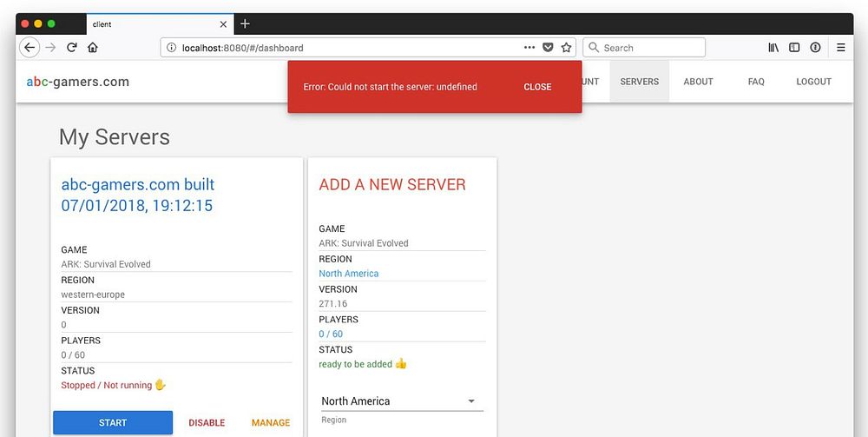Focus the browser Search field
Screen dimensions: 868x437
click(644, 48)
